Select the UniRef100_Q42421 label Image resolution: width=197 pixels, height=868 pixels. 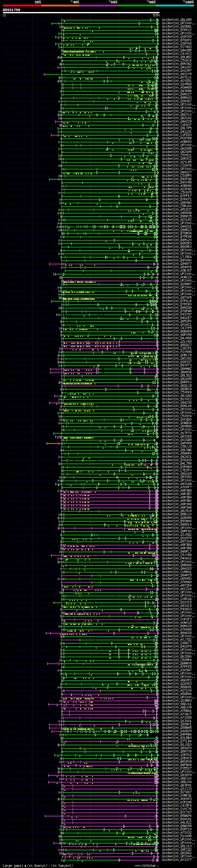(x=177, y=457)
